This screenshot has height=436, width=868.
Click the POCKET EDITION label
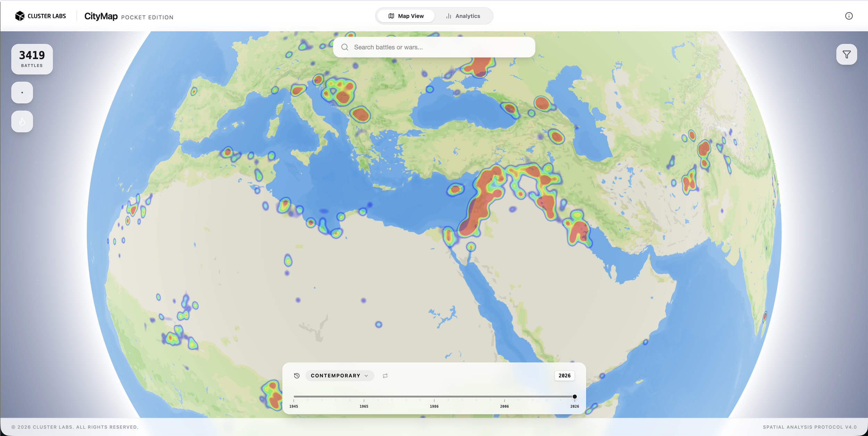(x=147, y=17)
